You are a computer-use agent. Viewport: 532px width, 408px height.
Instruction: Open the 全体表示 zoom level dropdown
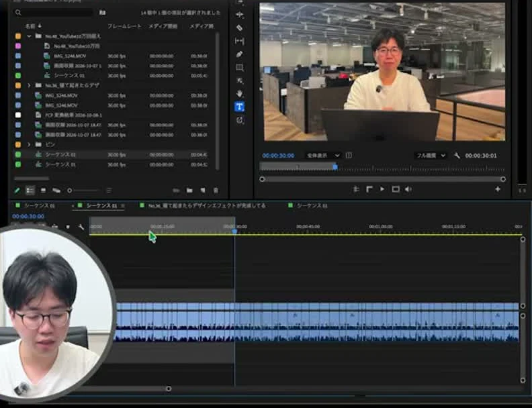pyautogui.click(x=322, y=155)
